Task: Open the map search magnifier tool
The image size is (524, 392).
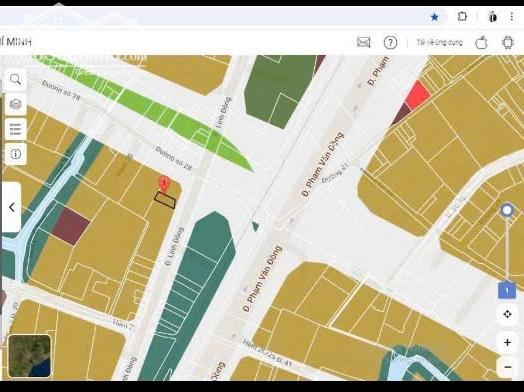Action: (15, 80)
